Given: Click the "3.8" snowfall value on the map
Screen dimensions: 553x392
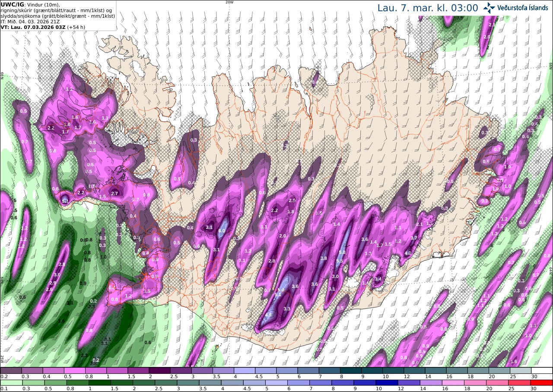Looking at the screenshot, I should pyautogui.click(x=324, y=258).
